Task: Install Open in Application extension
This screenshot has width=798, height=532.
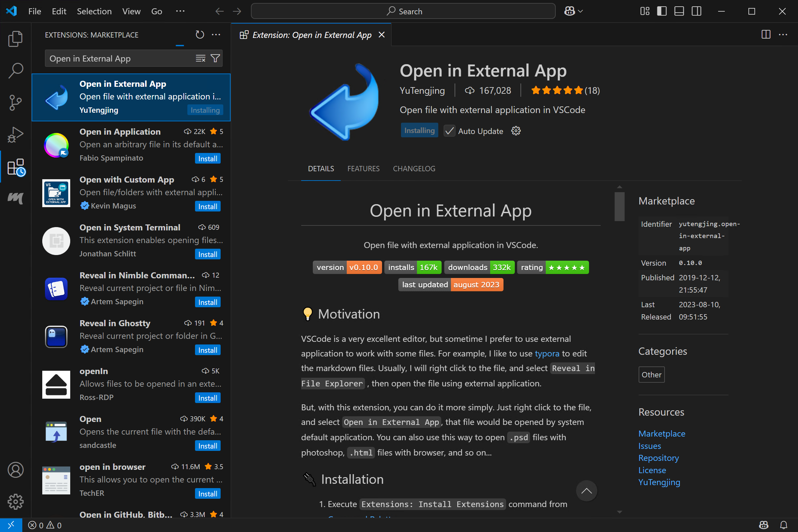Action: pyautogui.click(x=207, y=159)
